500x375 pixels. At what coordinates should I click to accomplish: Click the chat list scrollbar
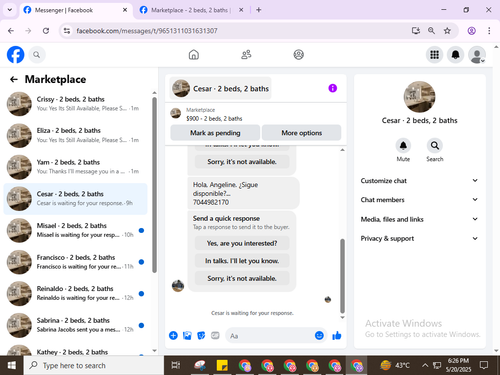tap(154, 185)
